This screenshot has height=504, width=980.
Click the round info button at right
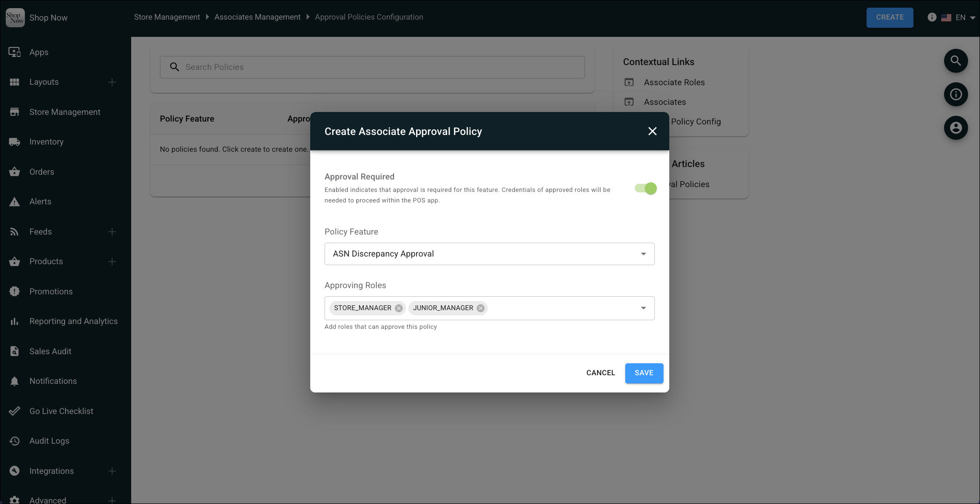956,94
